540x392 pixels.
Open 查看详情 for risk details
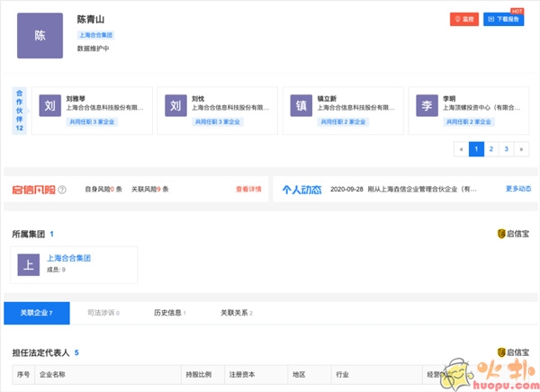(x=247, y=190)
